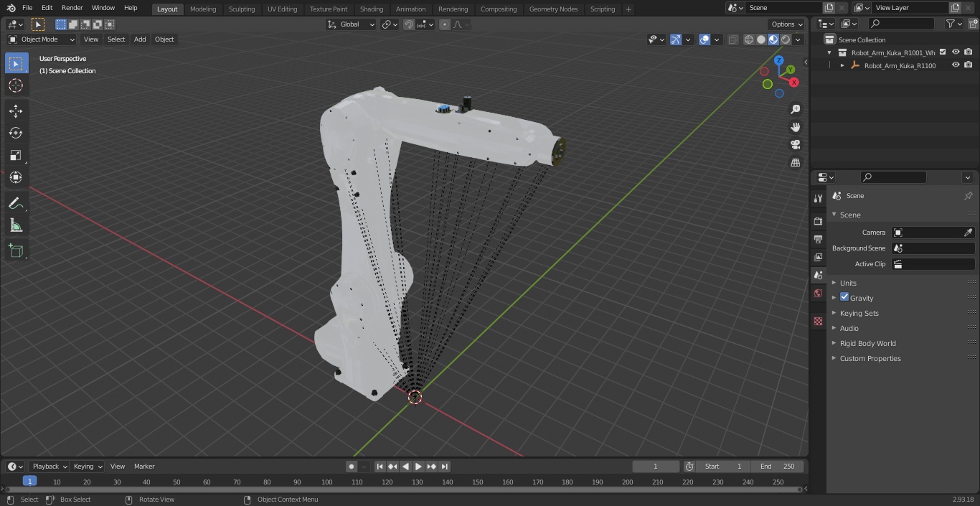Screen dimensions: 980x506
Task: Activate the Transform tool
Action: [x=16, y=177]
